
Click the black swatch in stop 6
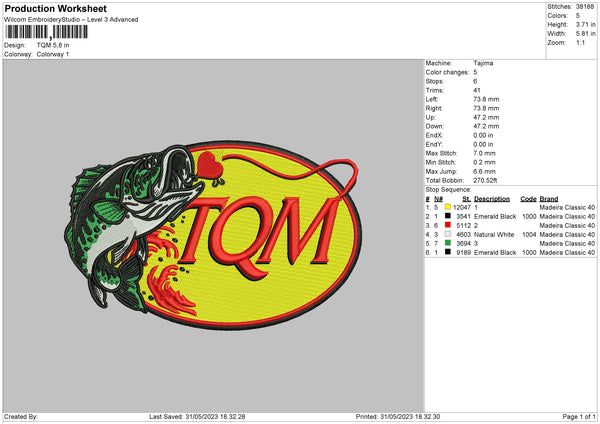(x=448, y=252)
